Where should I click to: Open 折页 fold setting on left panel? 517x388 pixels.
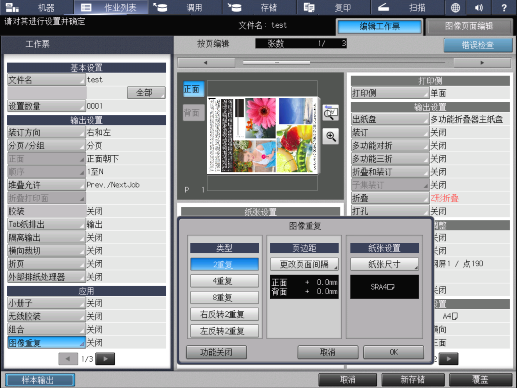46,264
